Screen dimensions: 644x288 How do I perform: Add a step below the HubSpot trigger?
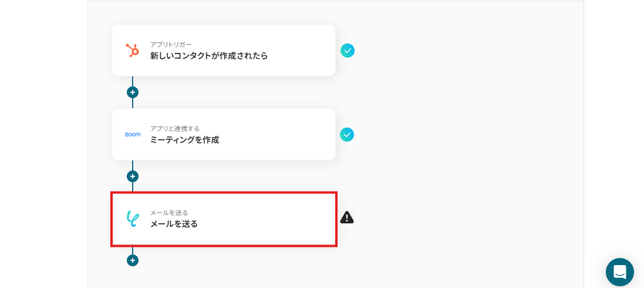pyautogui.click(x=133, y=92)
